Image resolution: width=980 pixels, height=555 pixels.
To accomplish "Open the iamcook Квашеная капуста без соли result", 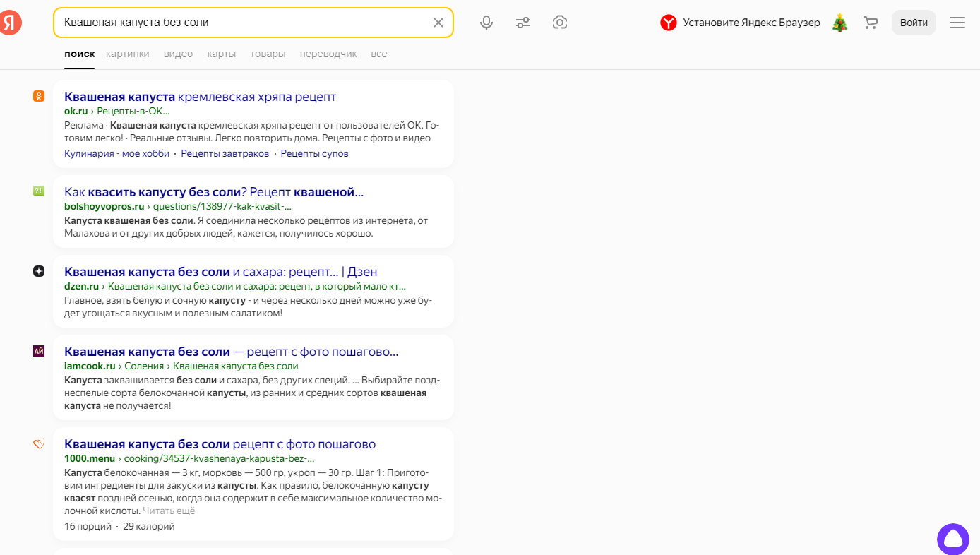I will coord(232,351).
